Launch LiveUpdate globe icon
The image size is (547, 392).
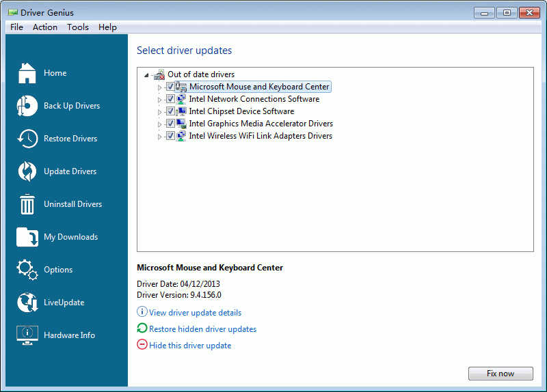[27, 303]
